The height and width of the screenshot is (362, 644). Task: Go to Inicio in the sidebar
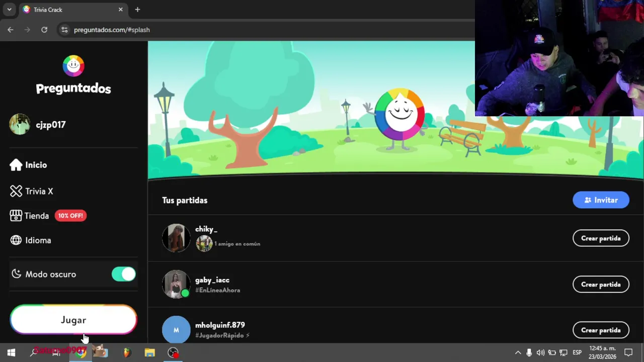tap(29, 165)
